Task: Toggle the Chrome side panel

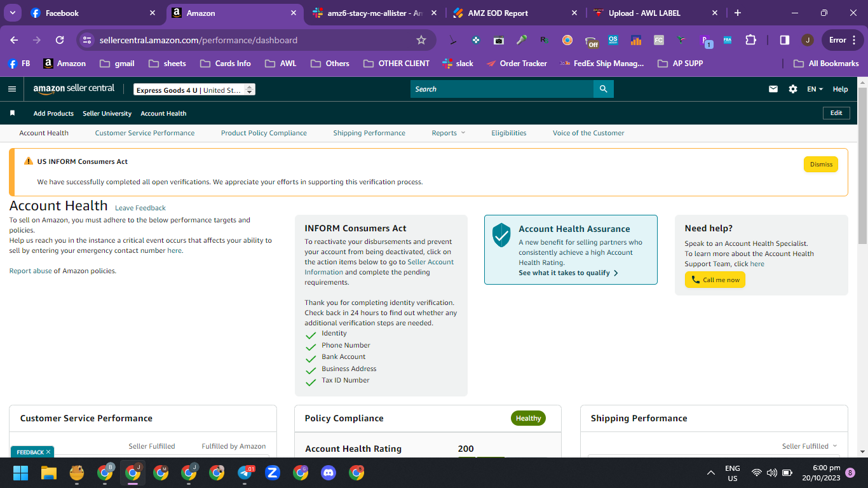Action: point(784,40)
